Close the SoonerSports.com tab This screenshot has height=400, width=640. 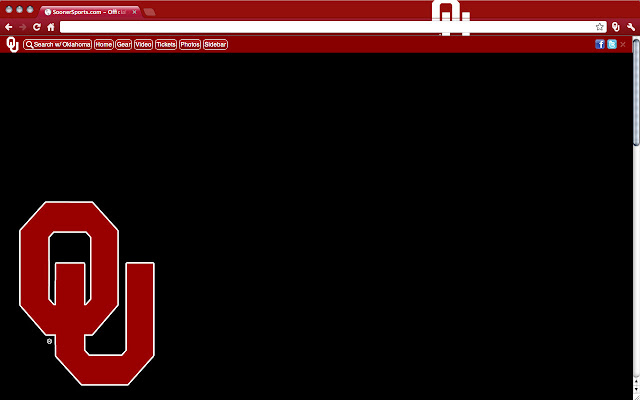134,12
